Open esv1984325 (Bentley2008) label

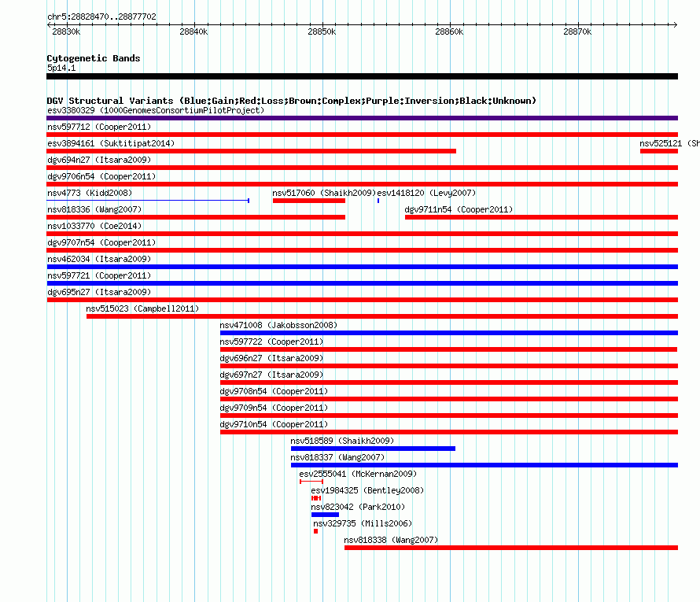367,490
